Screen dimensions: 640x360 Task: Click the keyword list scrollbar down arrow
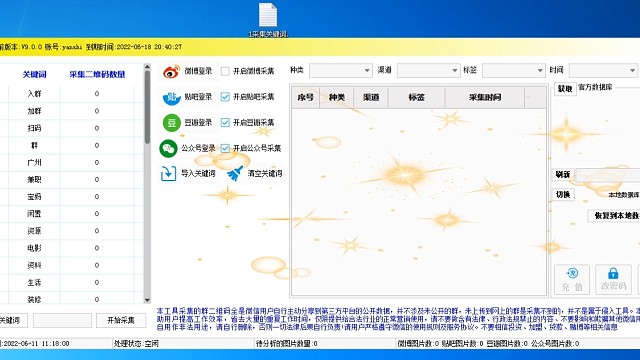point(147,300)
